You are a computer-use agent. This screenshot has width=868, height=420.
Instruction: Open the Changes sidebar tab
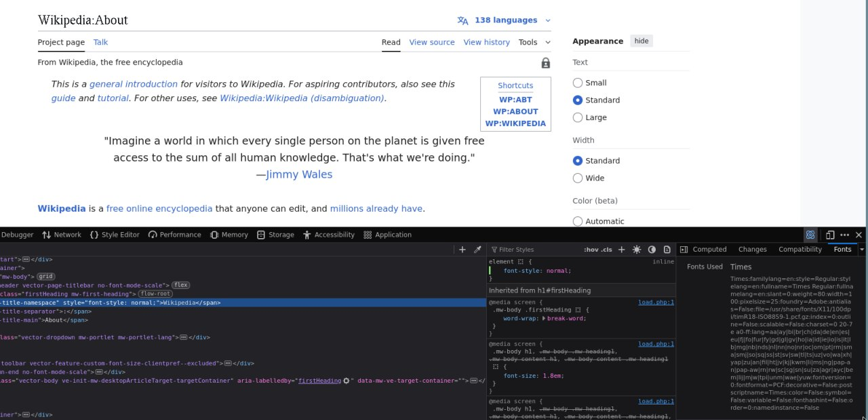tap(753, 250)
